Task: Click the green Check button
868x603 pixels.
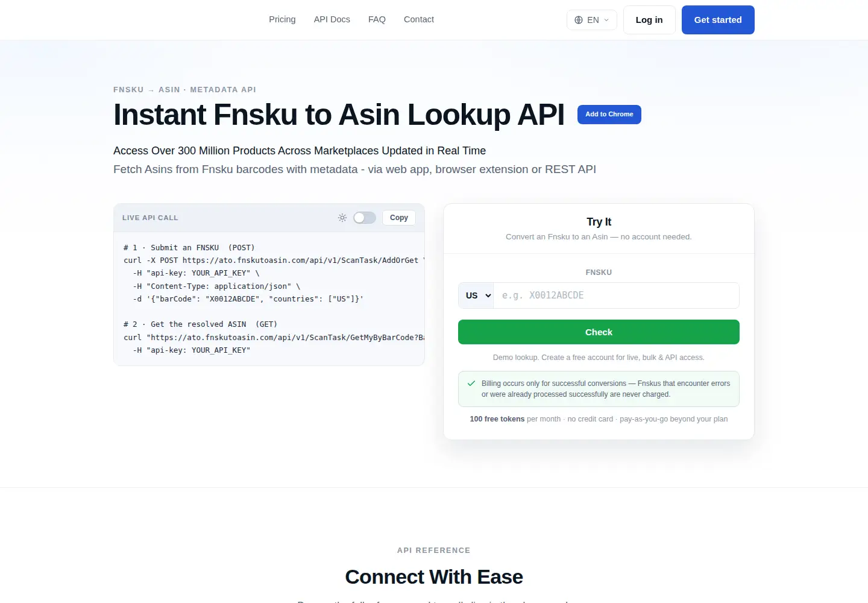Action: point(599,332)
